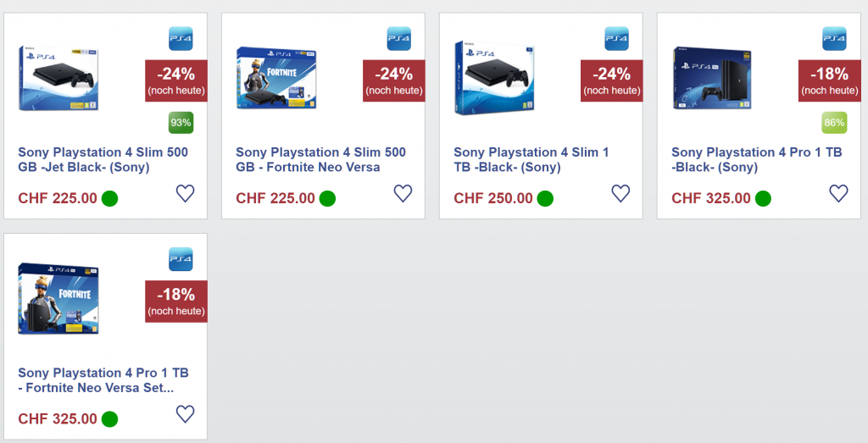Click PS4 platform icon on Pro 1 TB Black card

pos(834,38)
